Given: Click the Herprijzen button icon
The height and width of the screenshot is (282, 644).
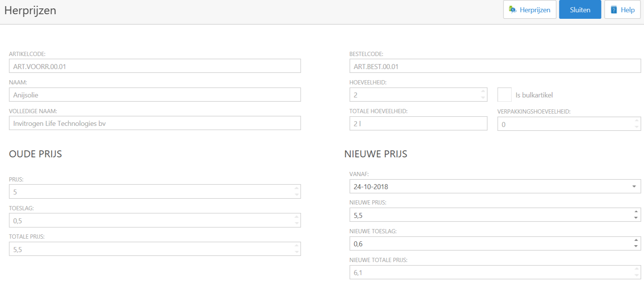Looking at the screenshot, I should tap(512, 10).
